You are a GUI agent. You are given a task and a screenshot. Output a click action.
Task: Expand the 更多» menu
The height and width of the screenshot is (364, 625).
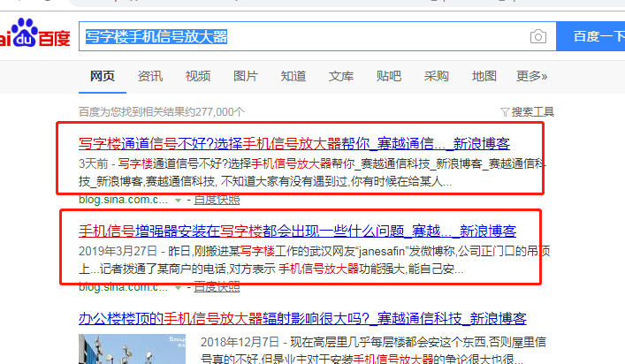pos(531,76)
